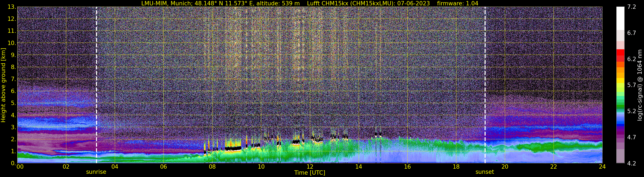Click the 6.2 colorbar value label
The width and height of the screenshot is (644, 177).
(632, 59)
